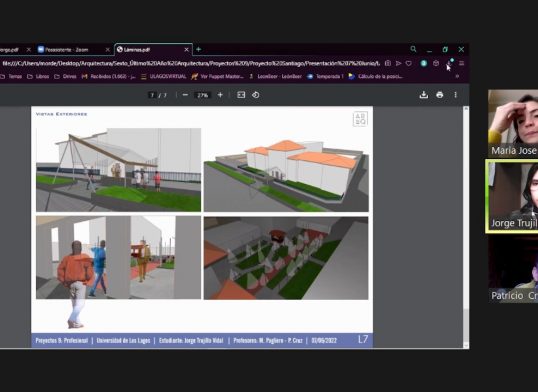Click the 'L7' sheet number label
Viewport: 538px width, 392px height.
pos(363,339)
